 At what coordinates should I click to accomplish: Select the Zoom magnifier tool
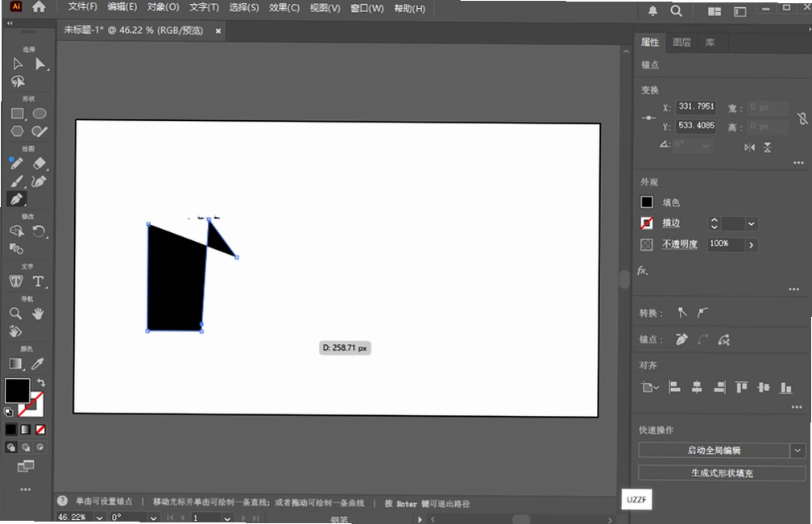[15, 314]
